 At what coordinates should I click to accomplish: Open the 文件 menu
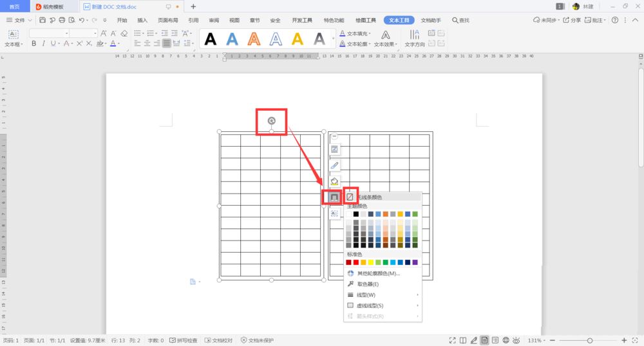19,20
